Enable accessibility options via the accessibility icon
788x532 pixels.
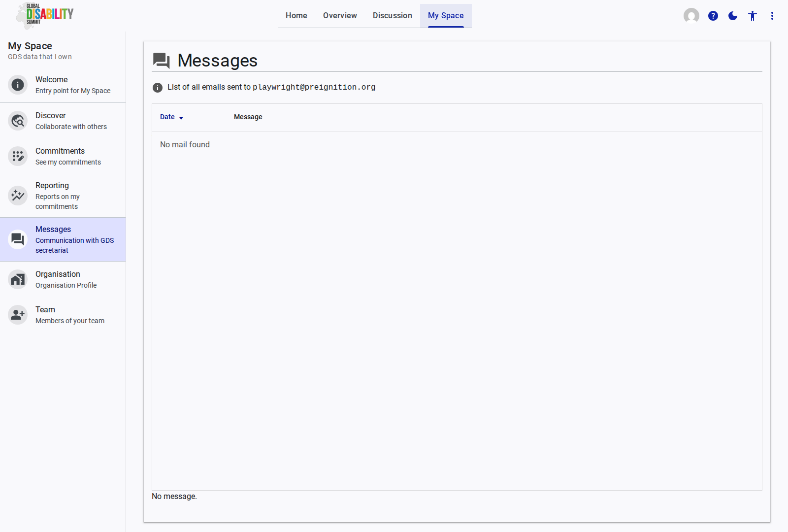[752, 15]
